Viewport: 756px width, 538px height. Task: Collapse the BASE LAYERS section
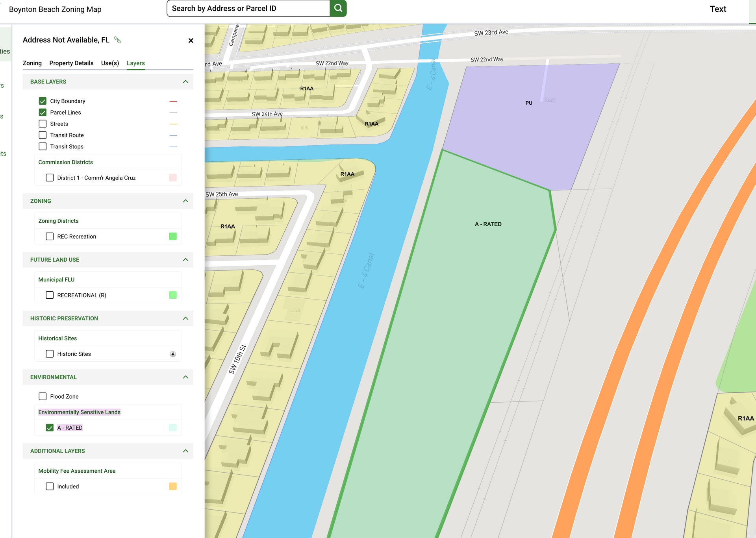(185, 81)
